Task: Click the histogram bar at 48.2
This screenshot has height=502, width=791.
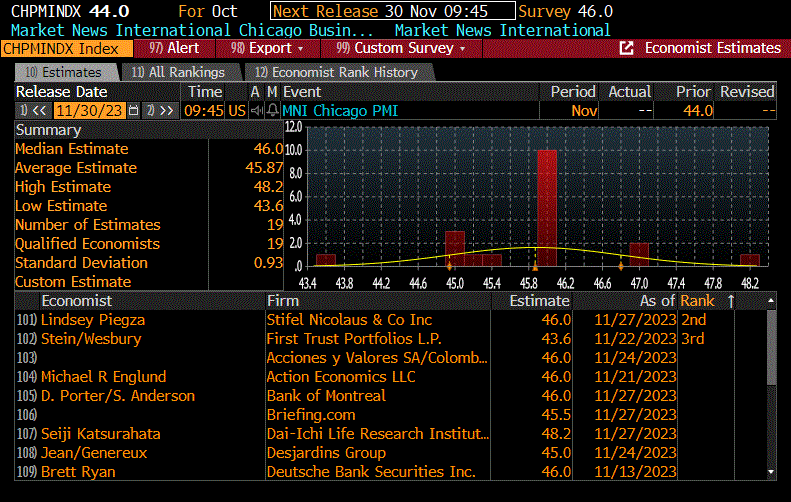Action: point(750,260)
